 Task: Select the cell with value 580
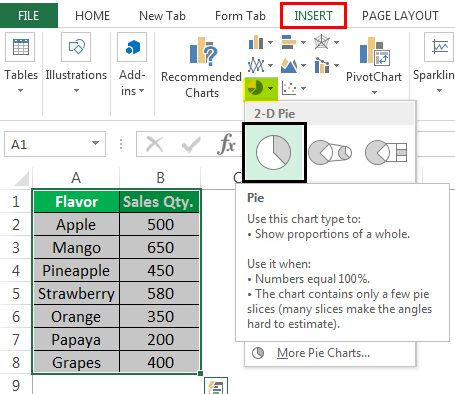point(160,293)
